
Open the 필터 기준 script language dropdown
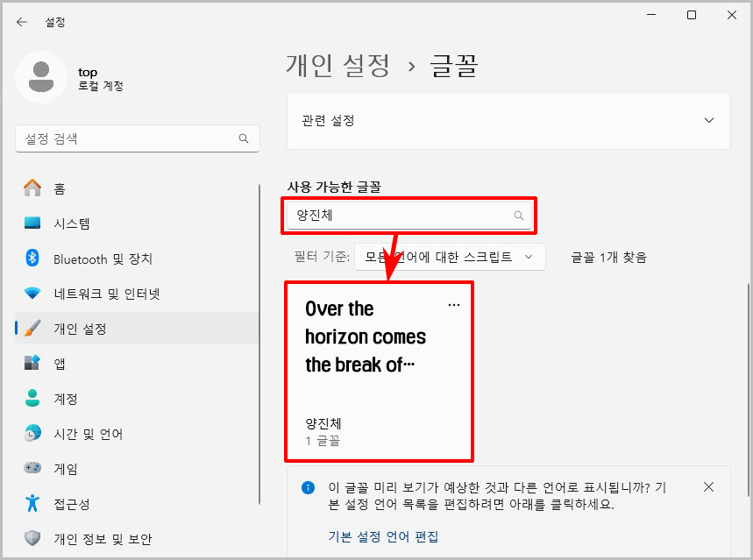pos(449,255)
